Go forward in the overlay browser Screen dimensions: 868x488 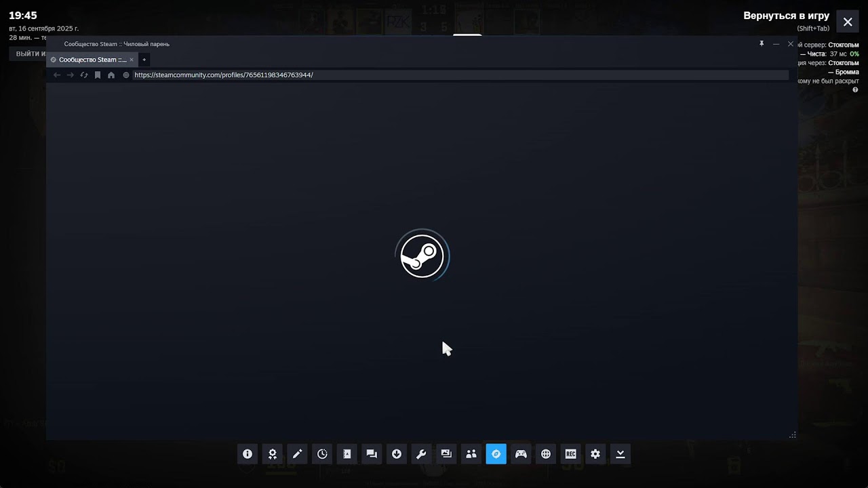(x=70, y=75)
